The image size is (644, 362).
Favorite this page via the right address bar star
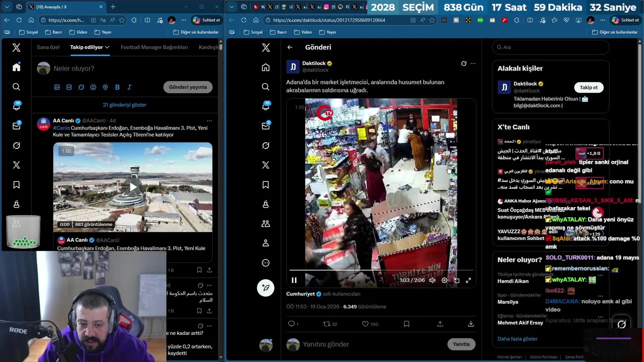coord(432,20)
